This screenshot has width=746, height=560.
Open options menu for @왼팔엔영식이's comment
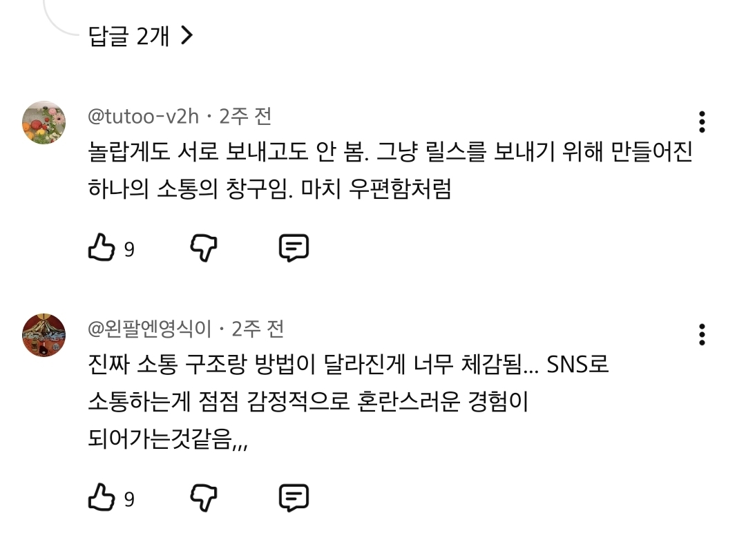pos(702,336)
